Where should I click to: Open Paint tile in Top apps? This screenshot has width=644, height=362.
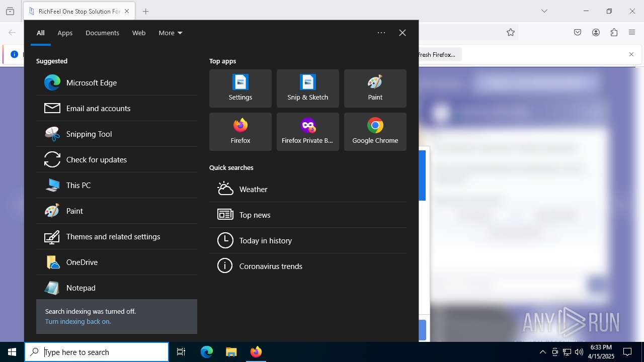[x=375, y=88]
